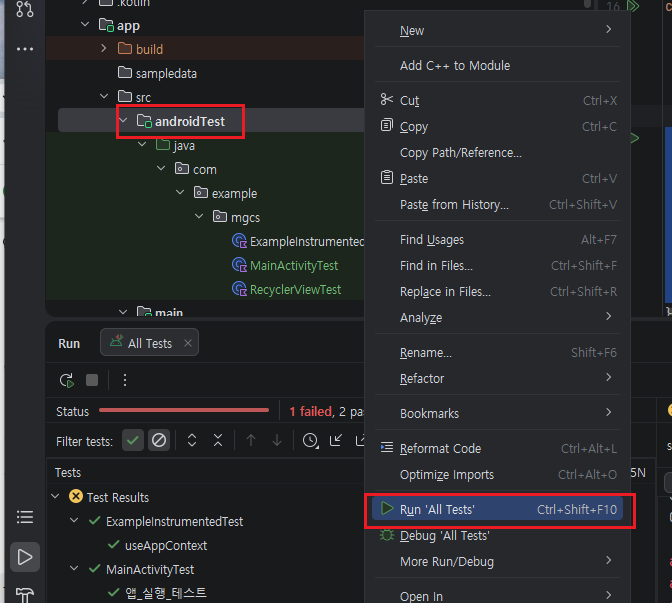
Task: Open the Build hammer tool window icon
Action: (x=25, y=595)
